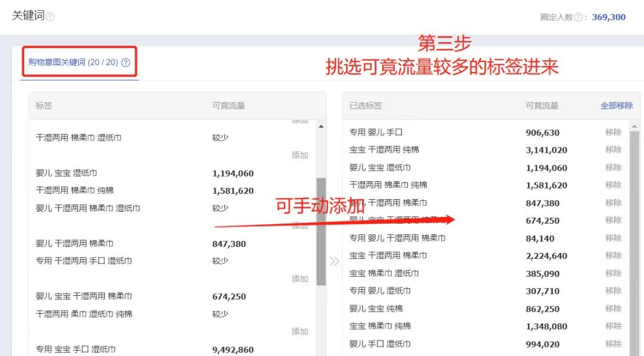Screen dimensions: 644x356
Task: Click 添加 below 干湿两用 棉柔巾 湿纸巾 row
Action: click(299, 155)
